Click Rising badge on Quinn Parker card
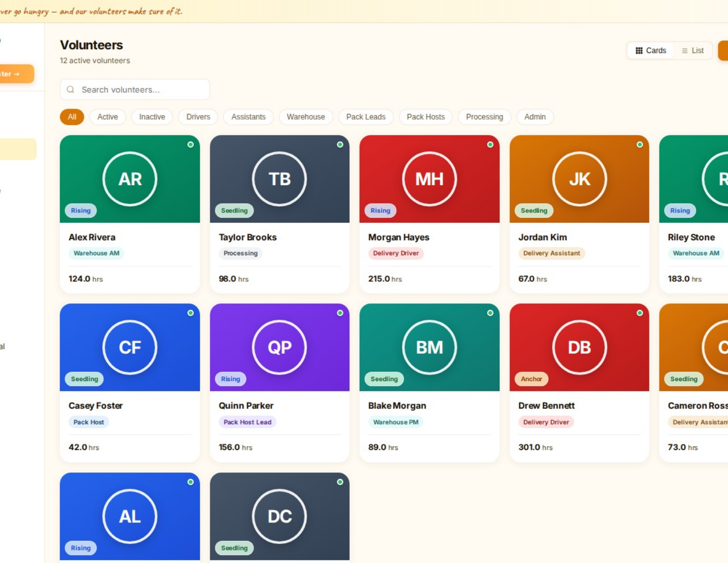 pos(230,379)
